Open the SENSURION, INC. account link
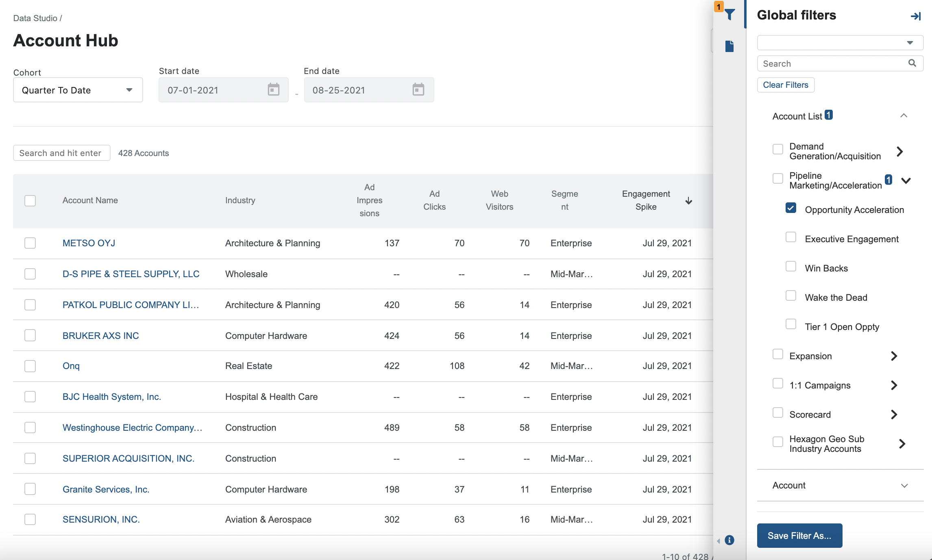 pos(101,519)
